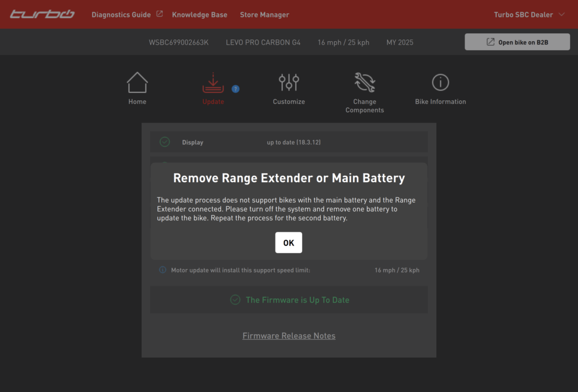Open the Customize sliders icon

288,83
